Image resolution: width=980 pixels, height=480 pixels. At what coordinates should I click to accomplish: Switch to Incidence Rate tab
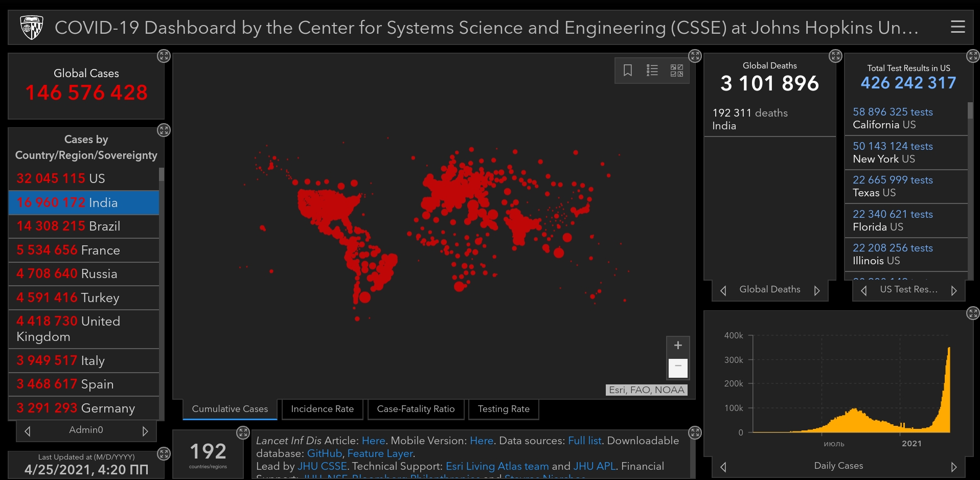[323, 409]
